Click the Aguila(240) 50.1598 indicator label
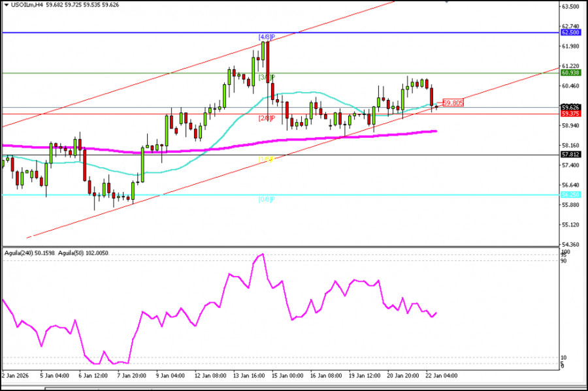The height and width of the screenshot is (391, 588). click(x=29, y=253)
